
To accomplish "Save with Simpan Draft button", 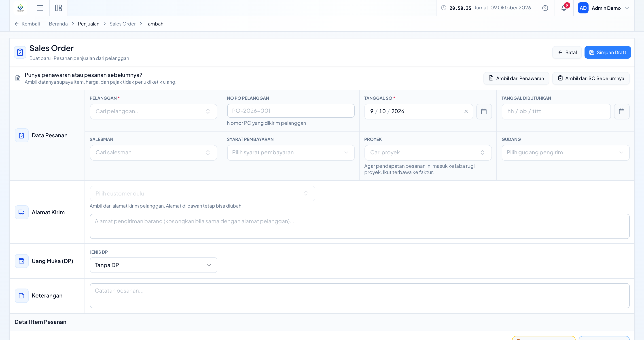I will coord(608,53).
